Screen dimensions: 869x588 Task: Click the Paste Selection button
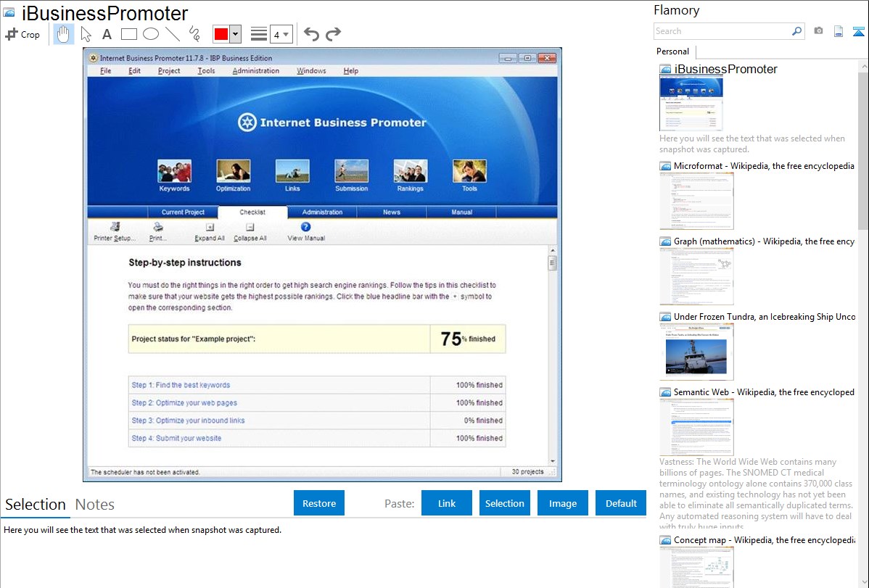click(504, 503)
